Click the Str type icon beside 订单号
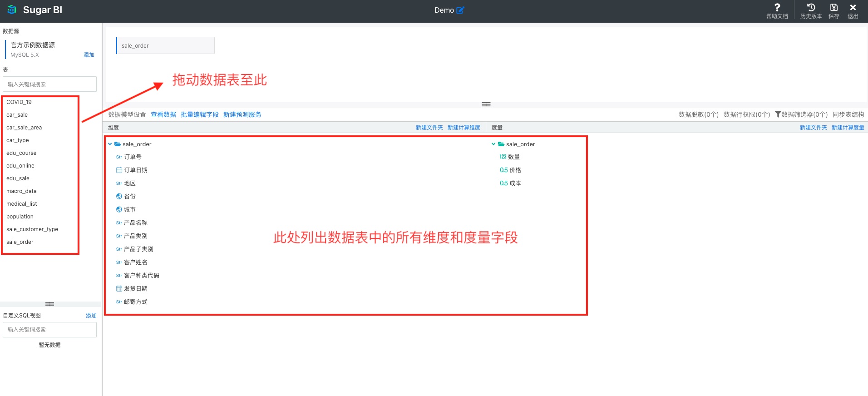 pos(119,157)
